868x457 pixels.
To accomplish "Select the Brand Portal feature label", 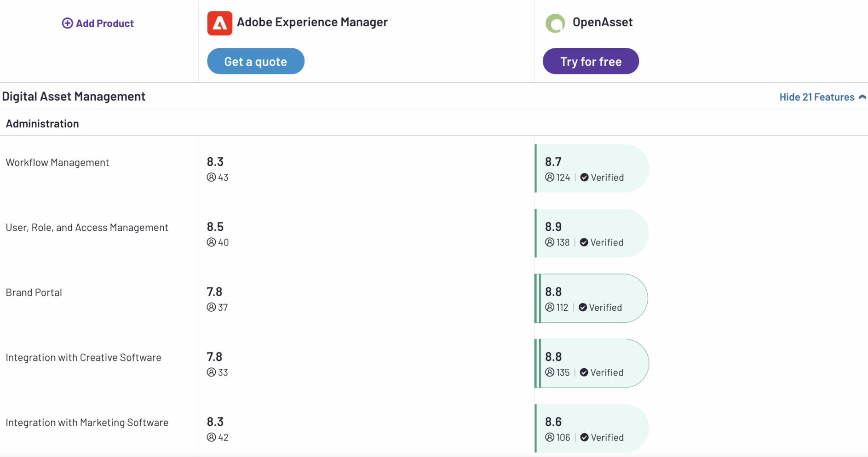I will (34, 292).
